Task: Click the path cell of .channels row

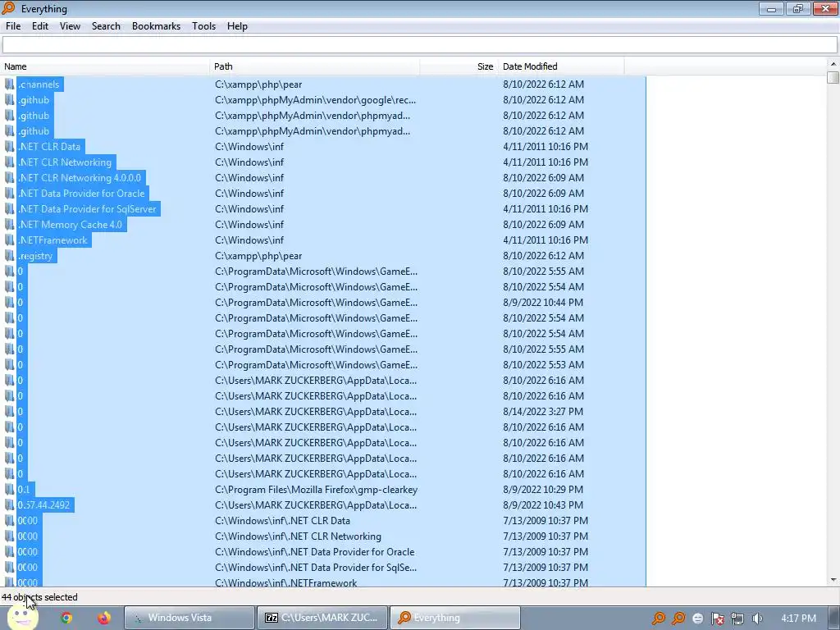Action: click(258, 84)
